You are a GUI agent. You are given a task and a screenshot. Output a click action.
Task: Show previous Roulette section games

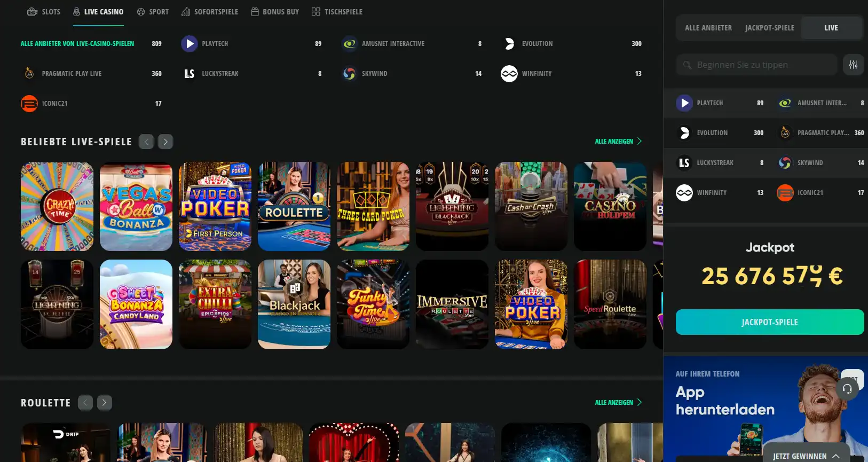[x=85, y=403]
